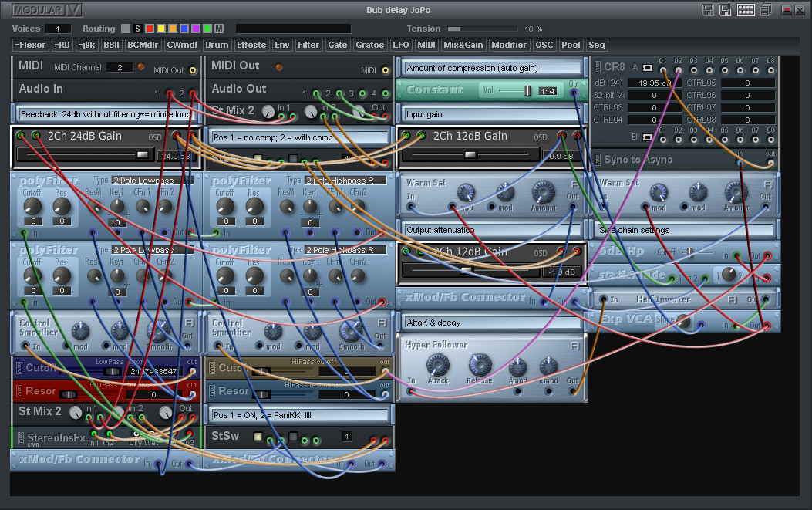Click Audio Out jack number 3
This screenshot has width=812, height=510.
pos(362,93)
